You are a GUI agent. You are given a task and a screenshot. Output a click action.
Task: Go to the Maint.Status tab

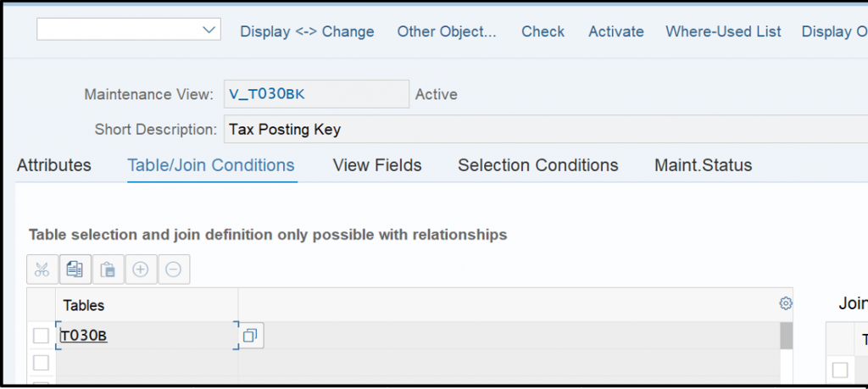[x=703, y=165]
